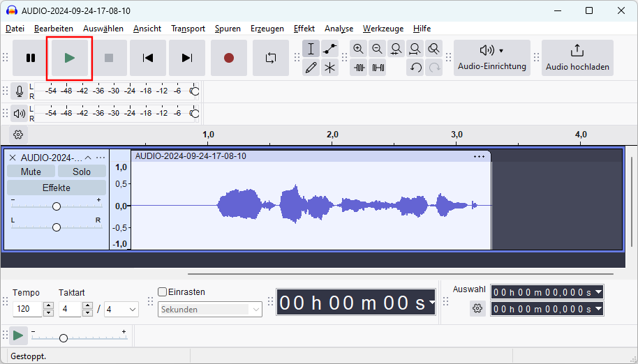This screenshot has width=638, height=364.
Task: Open the track menu three dots
Action: coord(100,158)
